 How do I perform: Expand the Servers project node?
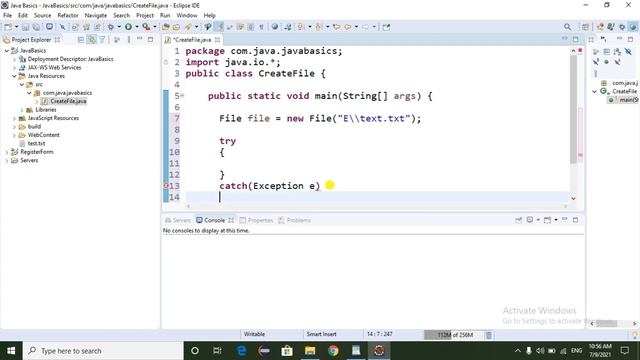pos(7,160)
